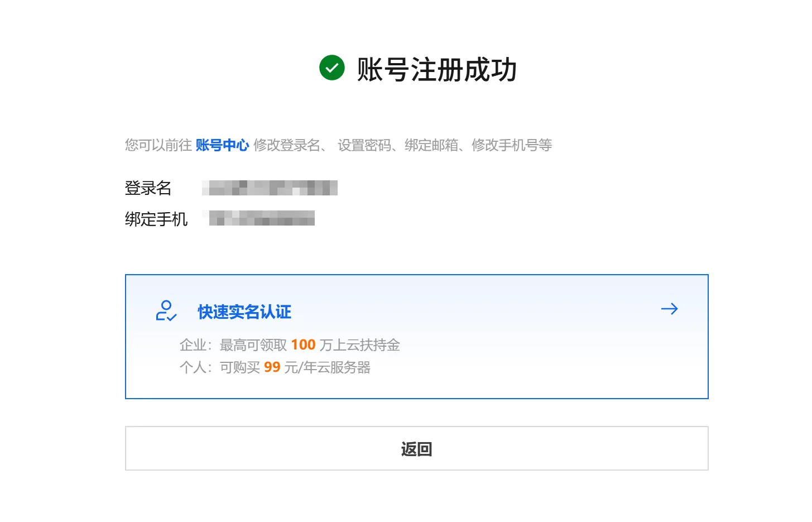This screenshot has height=522, width=812.
Task: Click the 登录名 label
Action: [148, 188]
